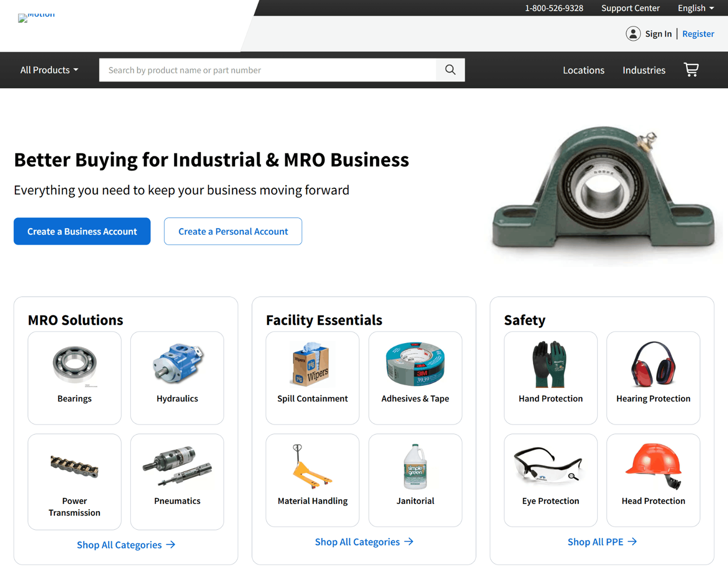Viewport: 728px width, 581px height.
Task: Open the Hydraulics category
Action: pos(177,378)
